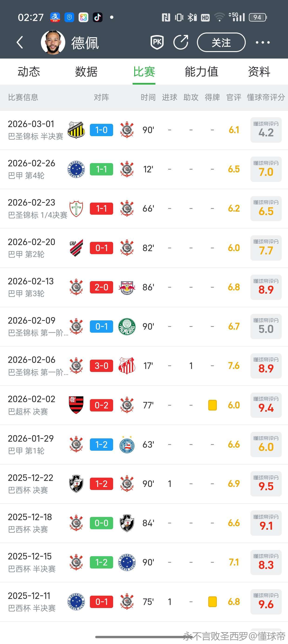
Task: Tap the Portuguesa cross shield crest
Action: (76, 208)
